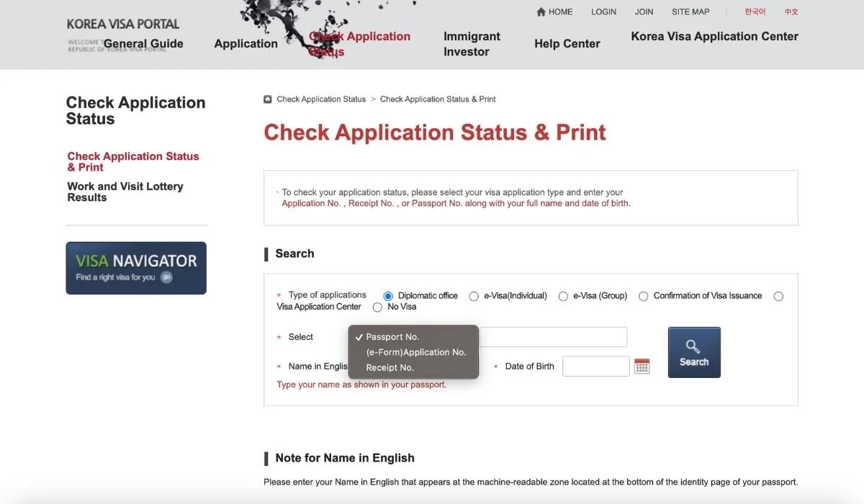Choose the No Visa option
864x504 pixels.
[x=377, y=307]
